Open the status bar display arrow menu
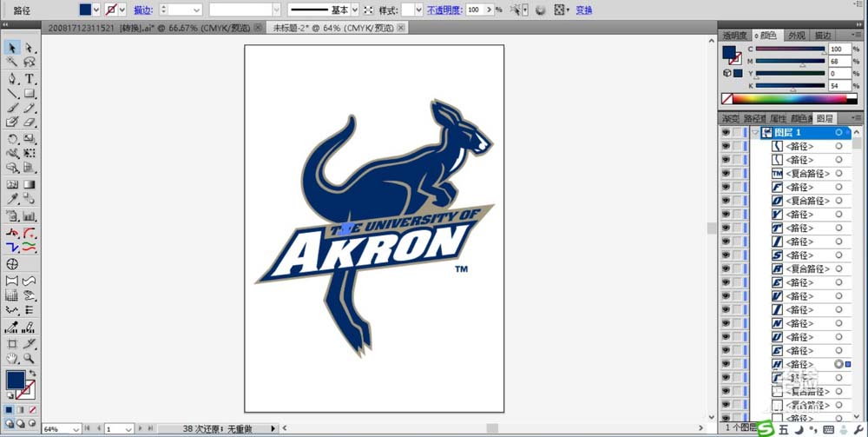The width and height of the screenshot is (868, 437). (273, 428)
